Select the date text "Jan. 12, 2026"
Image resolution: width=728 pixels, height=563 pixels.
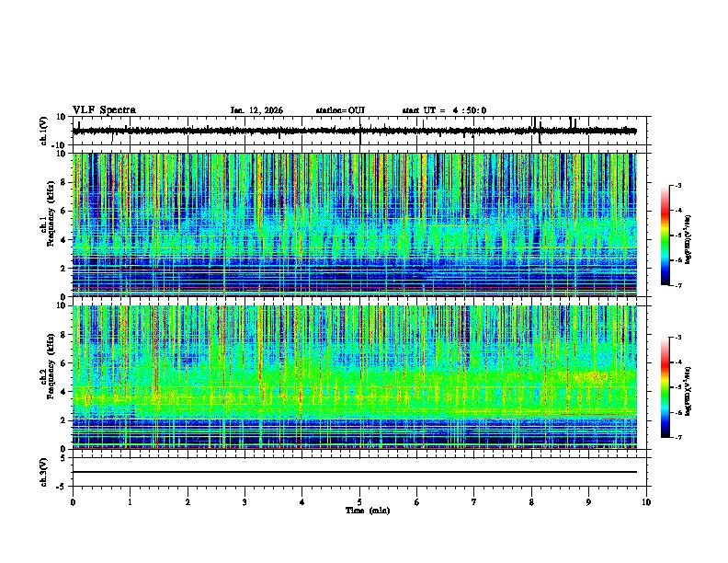tap(256, 110)
